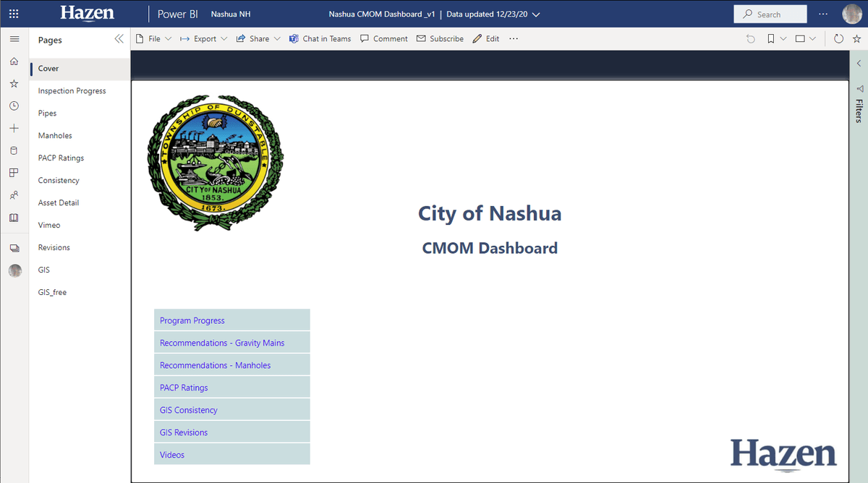Open Recent clock icon in left rail

click(x=14, y=106)
